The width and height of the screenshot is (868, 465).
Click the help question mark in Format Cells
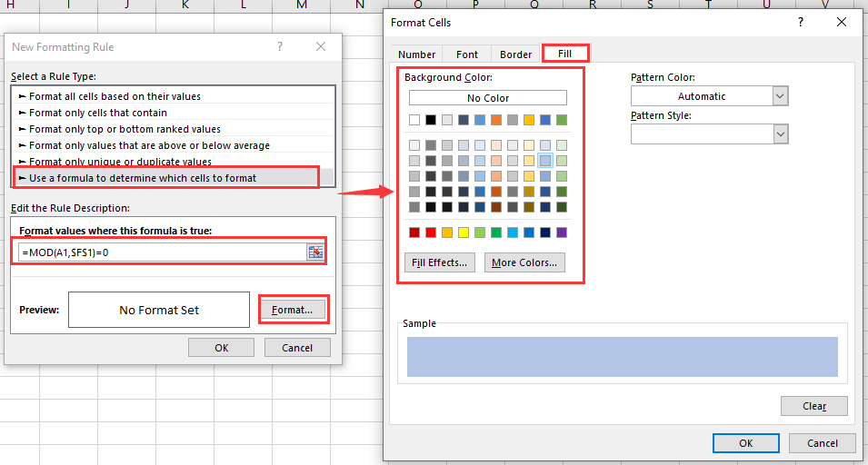click(801, 22)
